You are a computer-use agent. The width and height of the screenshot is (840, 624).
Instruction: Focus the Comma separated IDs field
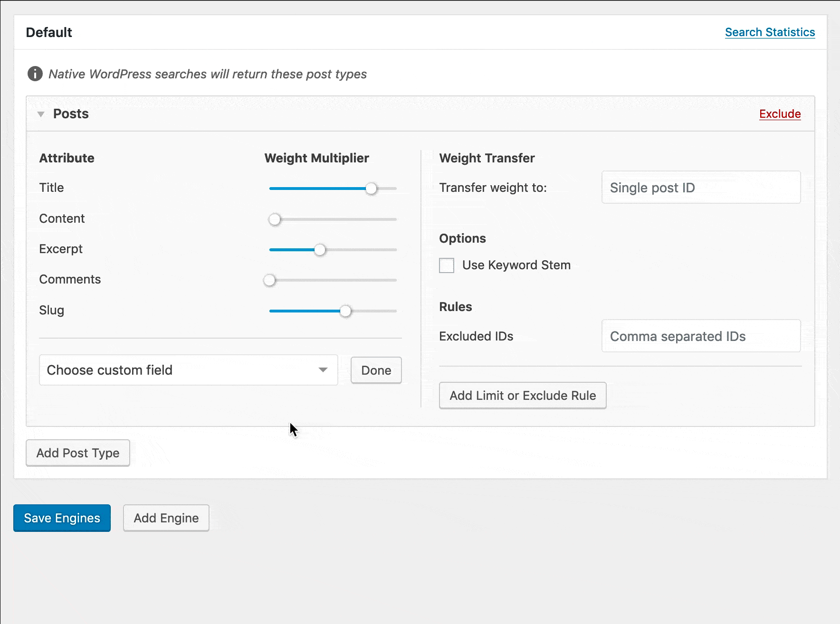(701, 336)
